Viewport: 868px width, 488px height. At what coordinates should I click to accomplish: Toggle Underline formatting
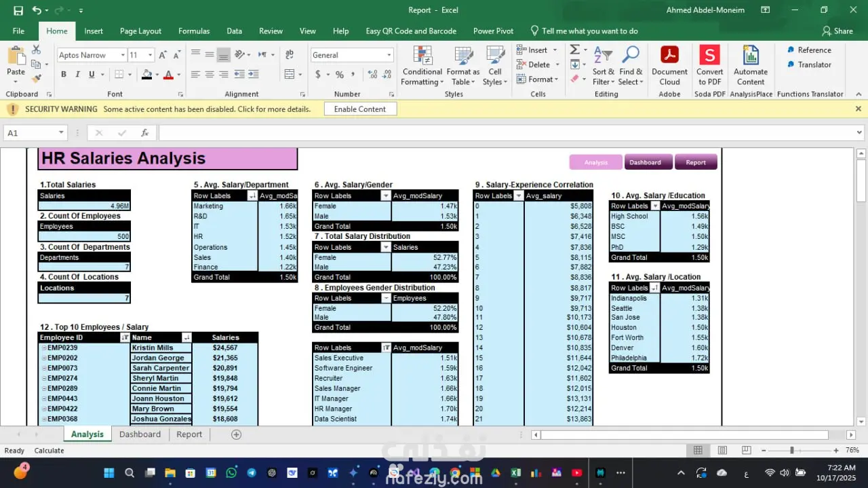tap(93, 75)
